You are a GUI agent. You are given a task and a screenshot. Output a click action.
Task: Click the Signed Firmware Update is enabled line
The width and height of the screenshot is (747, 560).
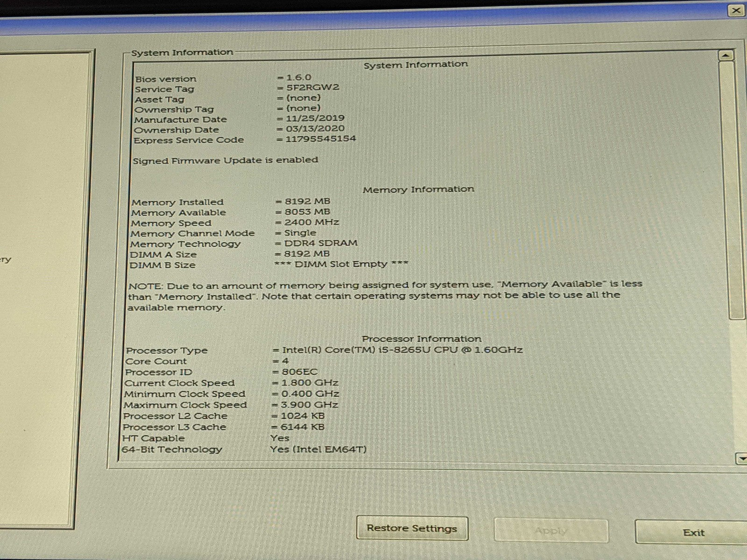point(226,160)
